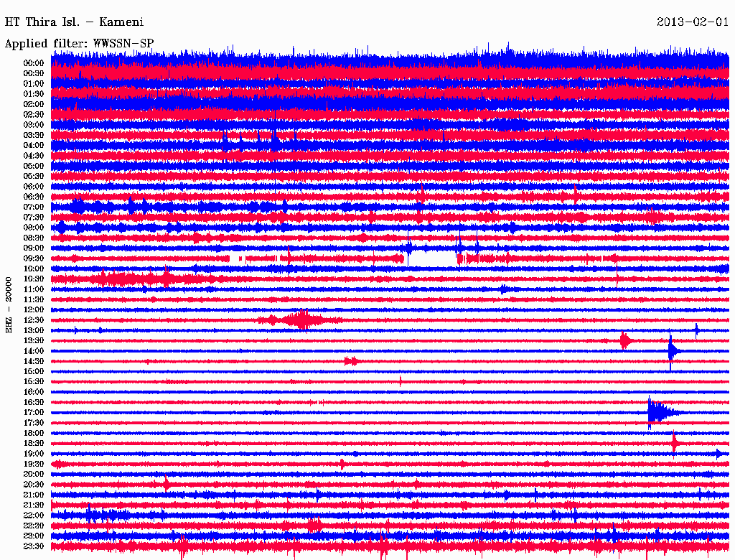
Task: Click the small red event on 14:30 trace
Action: coord(351,361)
